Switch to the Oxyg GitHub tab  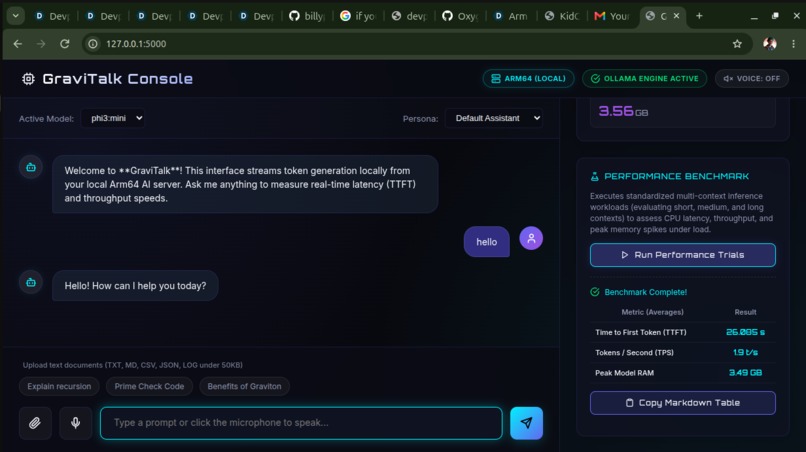pyautogui.click(x=460, y=16)
